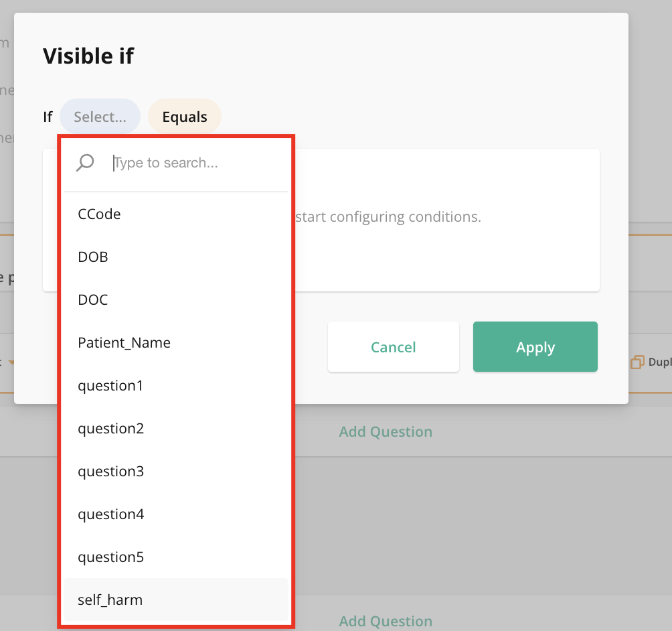Image resolution: width=672 pixels, height=631 pixels.
Task: Cancel the Visible if dialog
Action: (393, 347)
